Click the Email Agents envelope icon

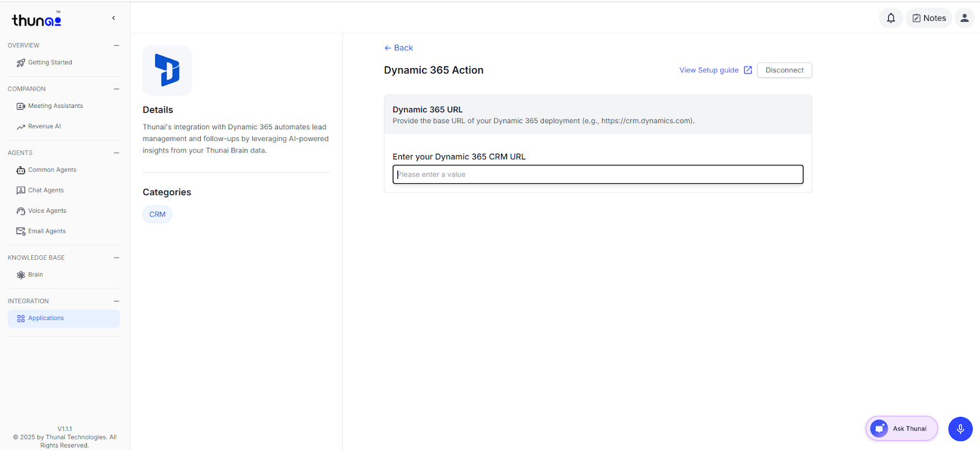point(21,231)
